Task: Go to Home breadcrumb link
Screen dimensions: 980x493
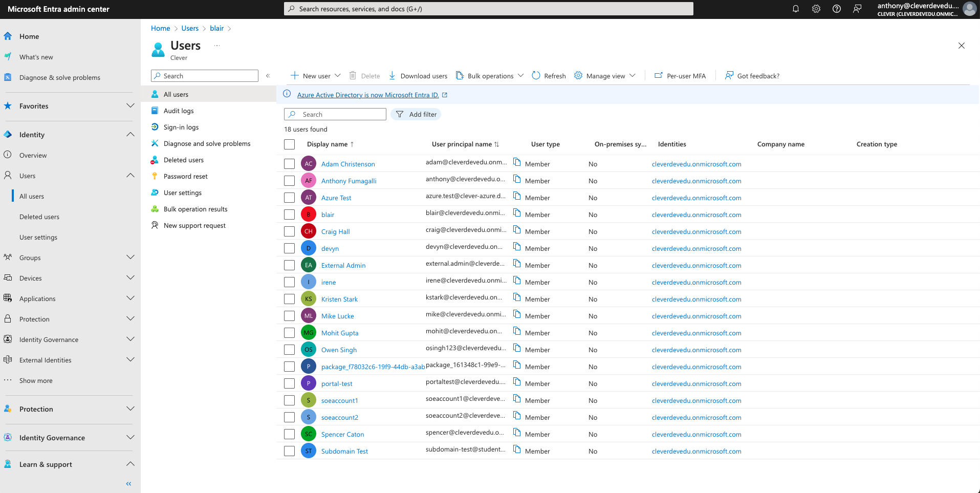Action: [160, 28]
